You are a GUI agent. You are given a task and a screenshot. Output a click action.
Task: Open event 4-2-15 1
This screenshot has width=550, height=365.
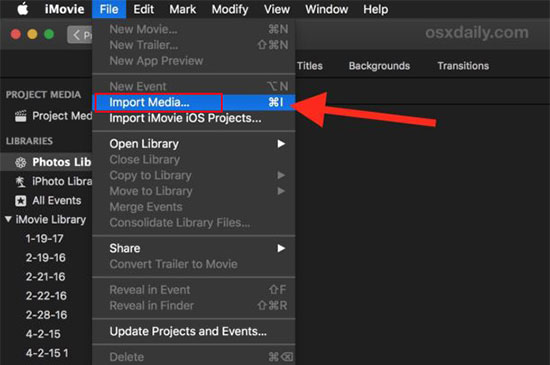[x=47, y=353]
